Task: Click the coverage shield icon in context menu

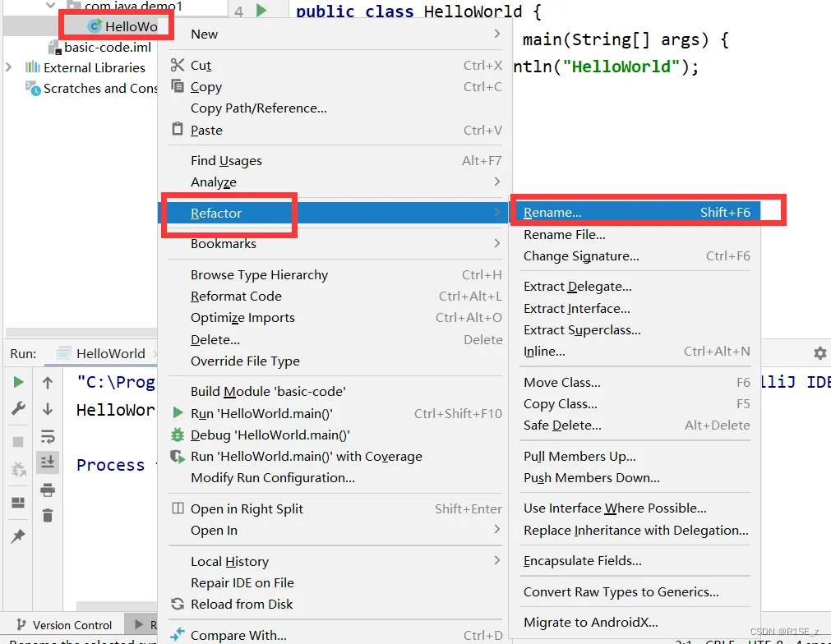Action: point(177,456)
